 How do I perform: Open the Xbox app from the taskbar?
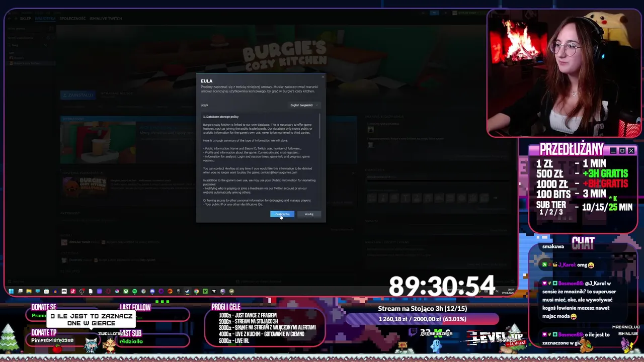point(126,291)
